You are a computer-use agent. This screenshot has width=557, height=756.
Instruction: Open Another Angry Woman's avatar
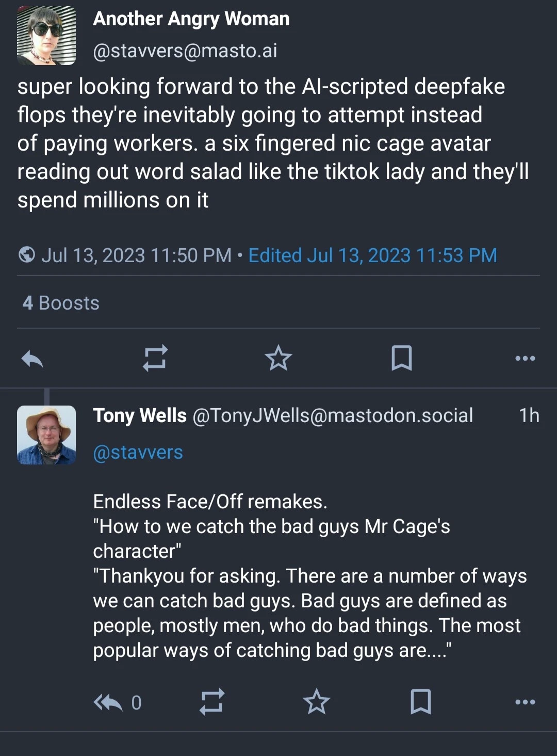[x=46, y=36]
